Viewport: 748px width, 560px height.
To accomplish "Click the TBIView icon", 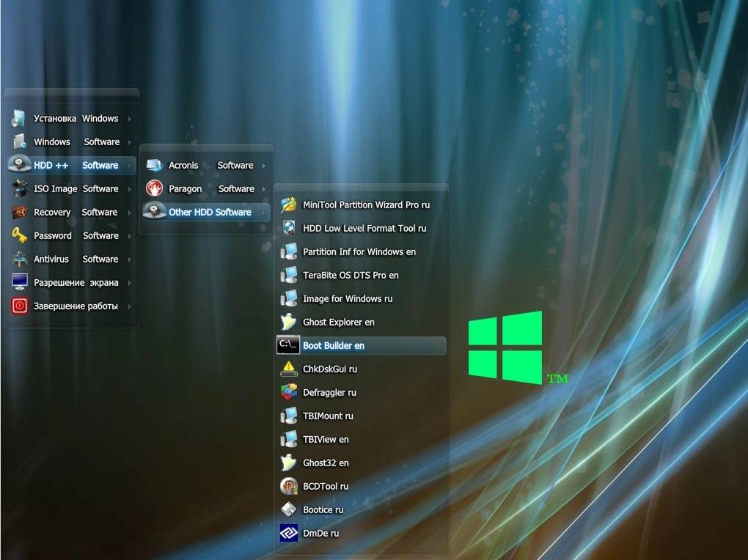I will coord(289,439).
